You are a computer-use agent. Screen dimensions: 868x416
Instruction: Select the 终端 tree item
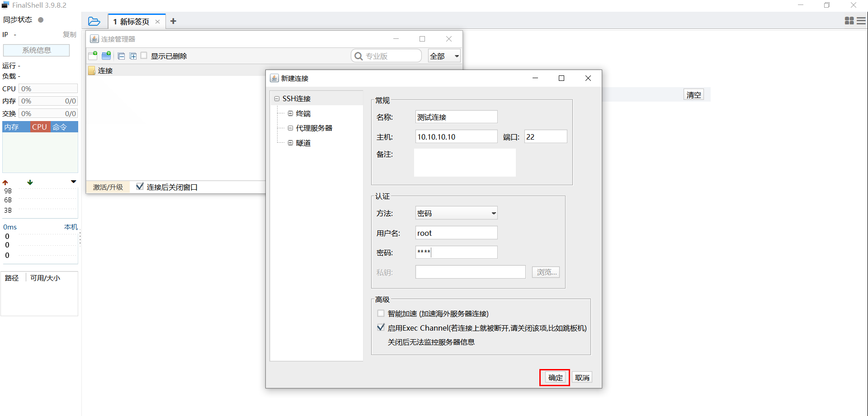coord(303,113)
